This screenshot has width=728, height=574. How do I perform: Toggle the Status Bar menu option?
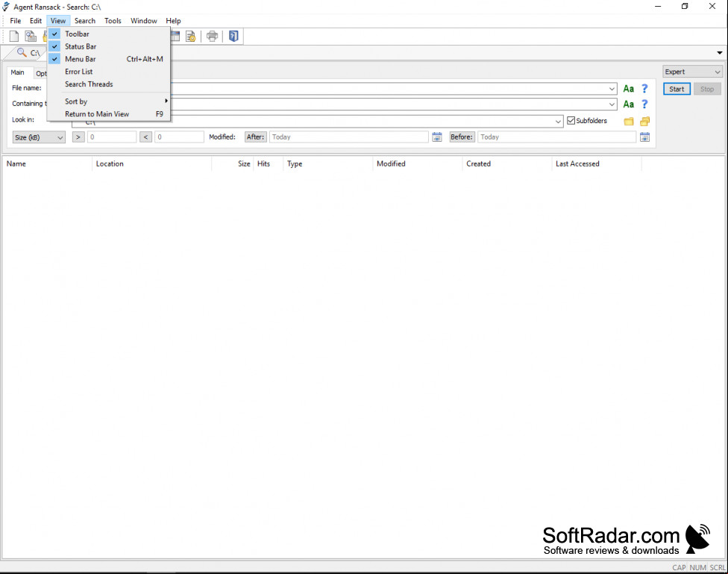pyautogui.click(x=109, y=46)
